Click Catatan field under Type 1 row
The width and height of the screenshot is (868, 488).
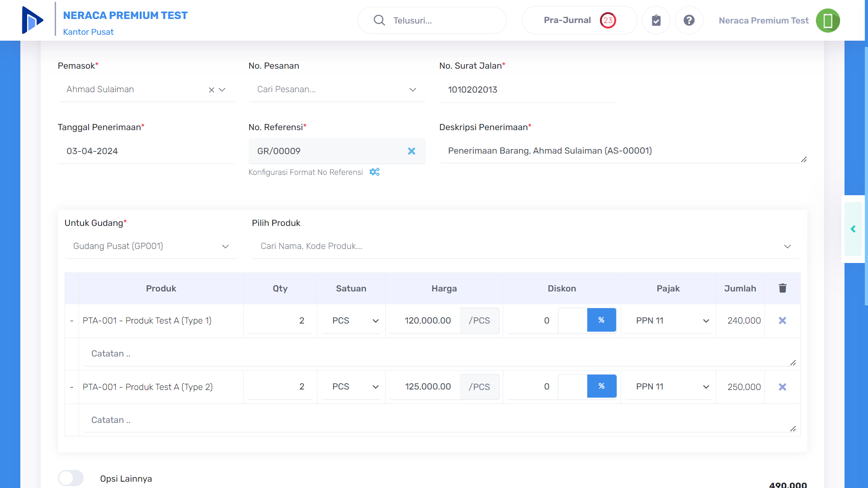pos(439,354)
